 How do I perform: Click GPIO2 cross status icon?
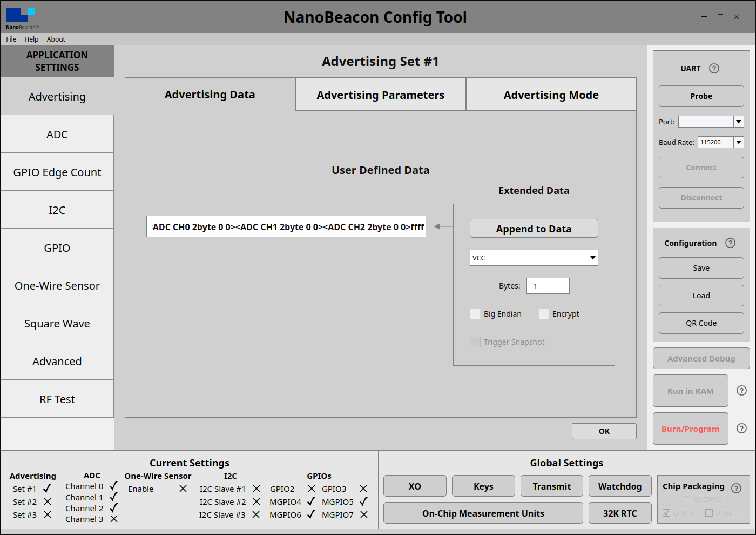pos(312,489)
